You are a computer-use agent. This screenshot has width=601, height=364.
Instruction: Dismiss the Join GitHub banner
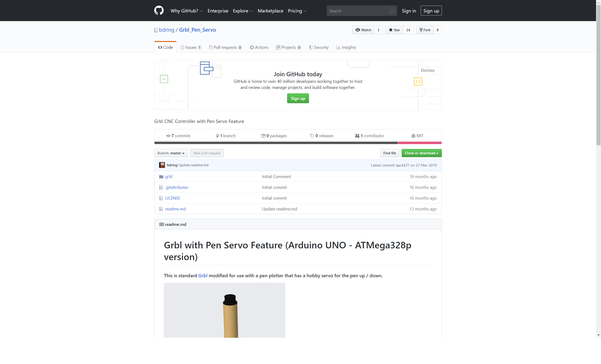point(427,70)
